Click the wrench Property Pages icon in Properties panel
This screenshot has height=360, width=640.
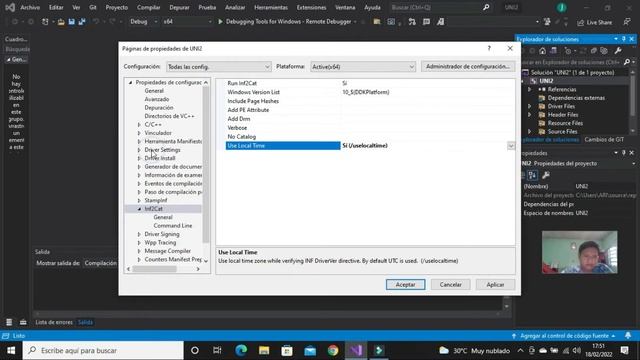click(x=545, y=175)
